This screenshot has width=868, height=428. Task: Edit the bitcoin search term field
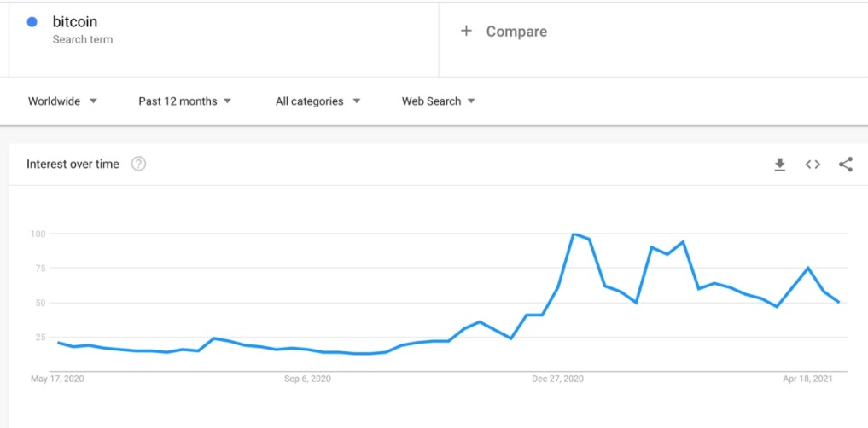[224, 39]
